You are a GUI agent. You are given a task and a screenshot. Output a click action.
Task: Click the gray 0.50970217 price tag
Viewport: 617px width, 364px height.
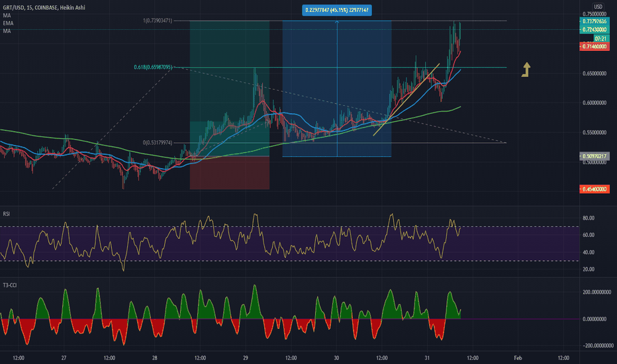[594, 156]
